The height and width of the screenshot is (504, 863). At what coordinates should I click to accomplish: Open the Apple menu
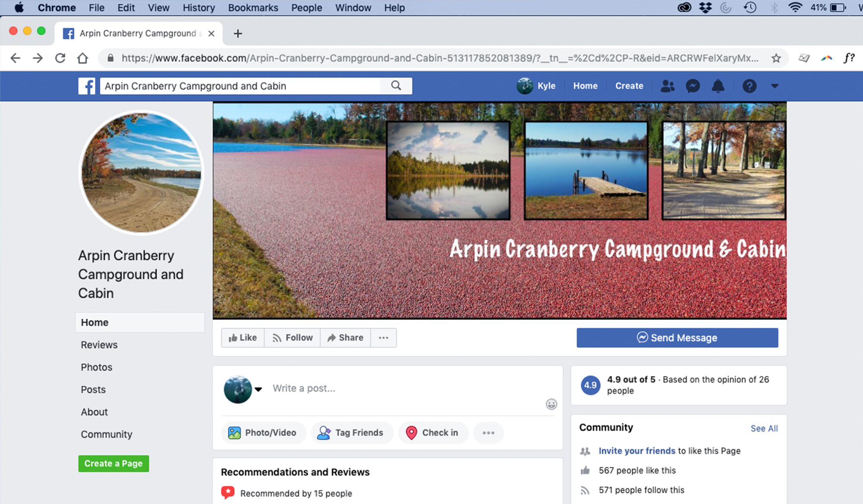(19, 7)
